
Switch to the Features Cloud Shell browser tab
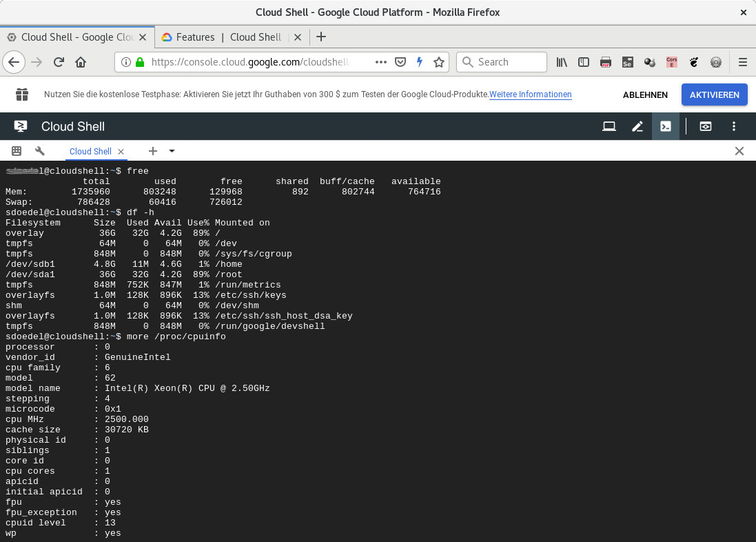(x=227, y=37)
